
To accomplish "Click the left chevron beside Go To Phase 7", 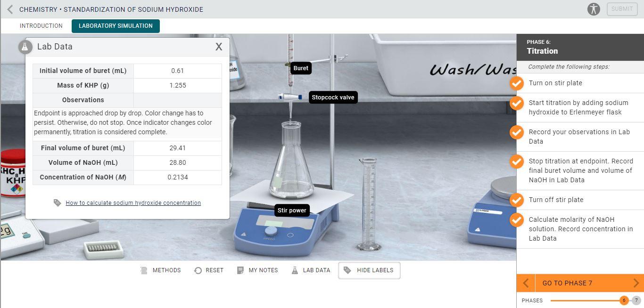I will 526,283.
